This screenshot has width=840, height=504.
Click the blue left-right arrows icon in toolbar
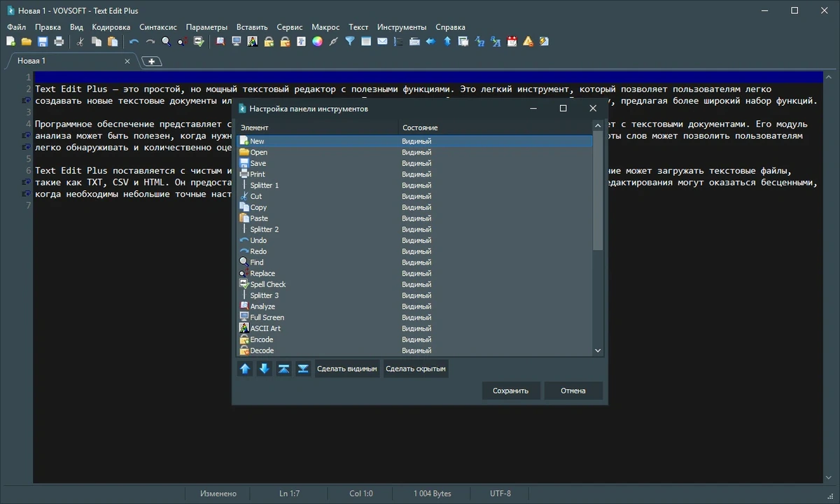point(430,41)
